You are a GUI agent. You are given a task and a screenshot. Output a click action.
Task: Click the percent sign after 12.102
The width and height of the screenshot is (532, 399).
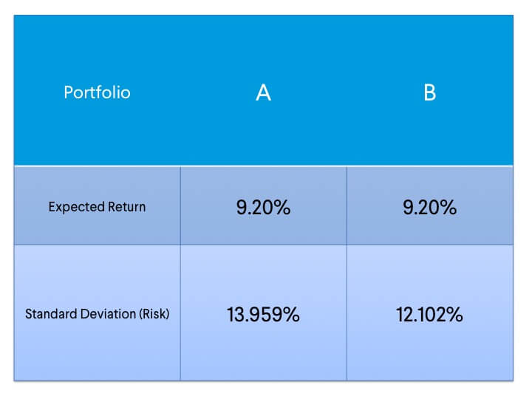pyautogui.click(x=455, y=314)
